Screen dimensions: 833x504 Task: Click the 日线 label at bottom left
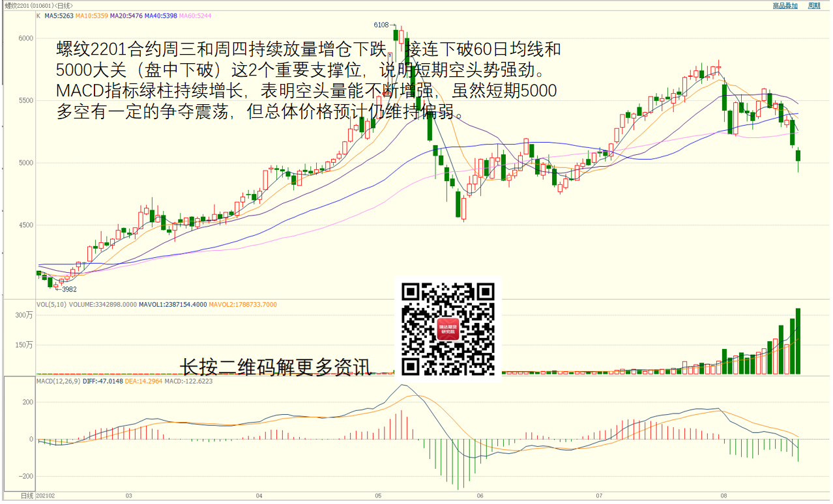click(26, 496)
